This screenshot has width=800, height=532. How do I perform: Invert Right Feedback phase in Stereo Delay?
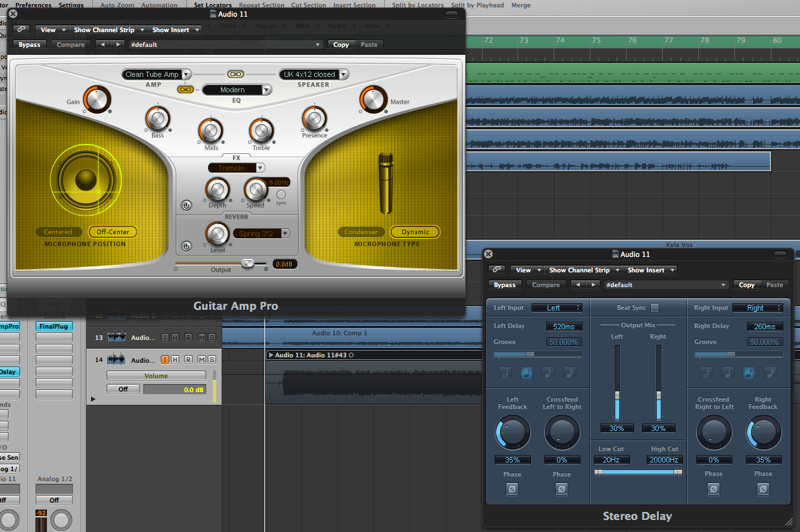click(x=763, y=490)
